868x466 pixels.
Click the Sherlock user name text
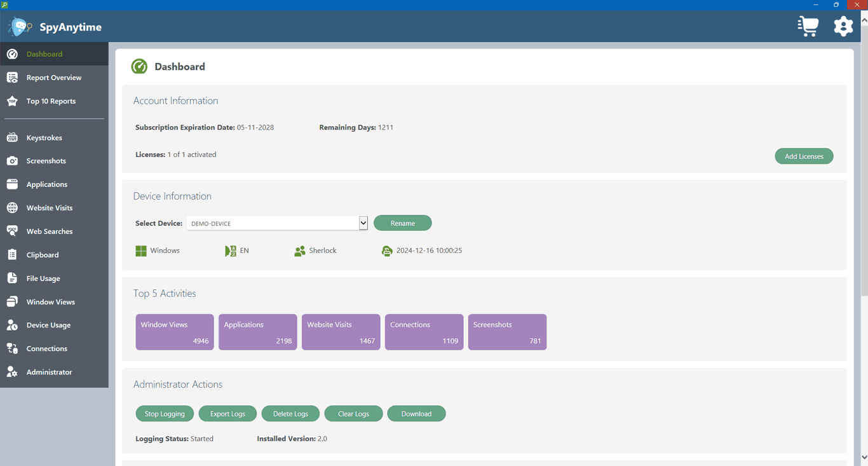point(323,250)
